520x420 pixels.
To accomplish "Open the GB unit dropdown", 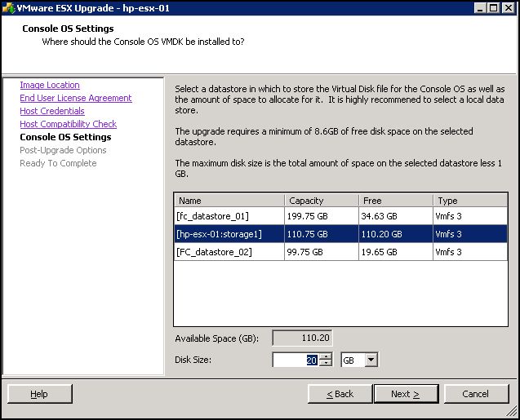I will tap(371, 360).
